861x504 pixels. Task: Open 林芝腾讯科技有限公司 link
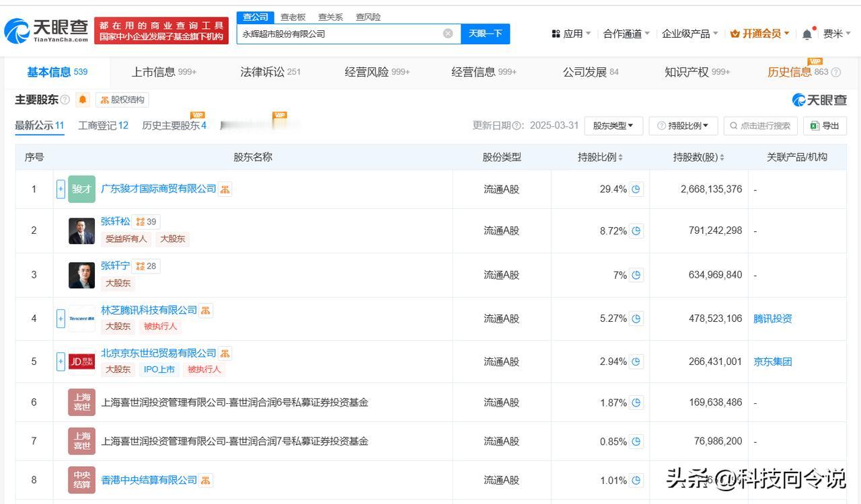(x=149, y=310)
